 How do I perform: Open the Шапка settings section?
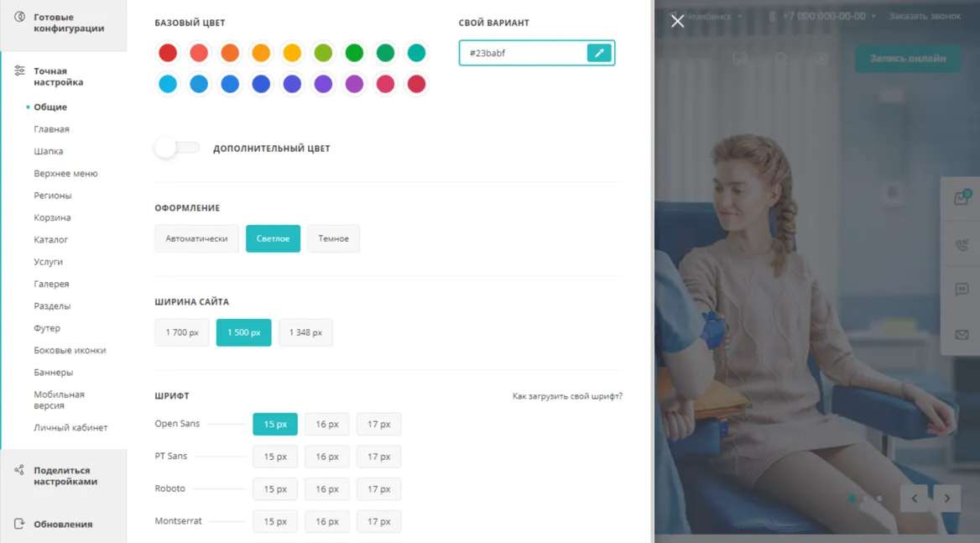point(48,151)
